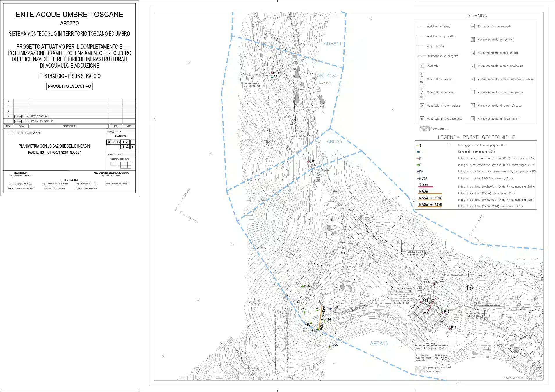Click the Diramazione in progetto legend entry
The image size is (555, 392).
(x=438, y=56)
